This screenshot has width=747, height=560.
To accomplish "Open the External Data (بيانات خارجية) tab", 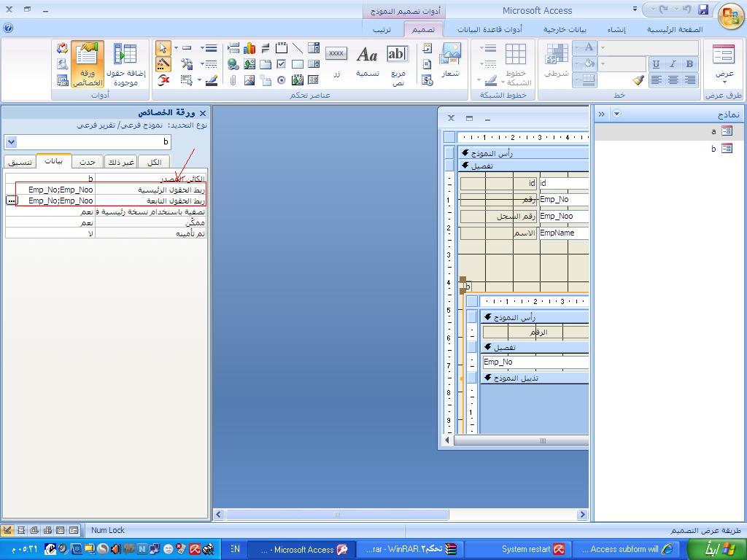I will coord(565,29).
